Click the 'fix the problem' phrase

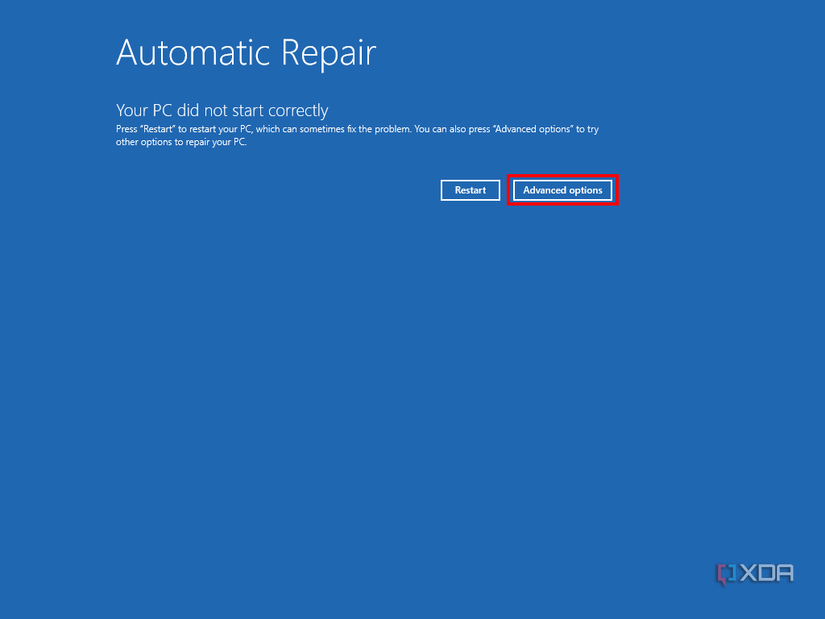coord(378,129)
